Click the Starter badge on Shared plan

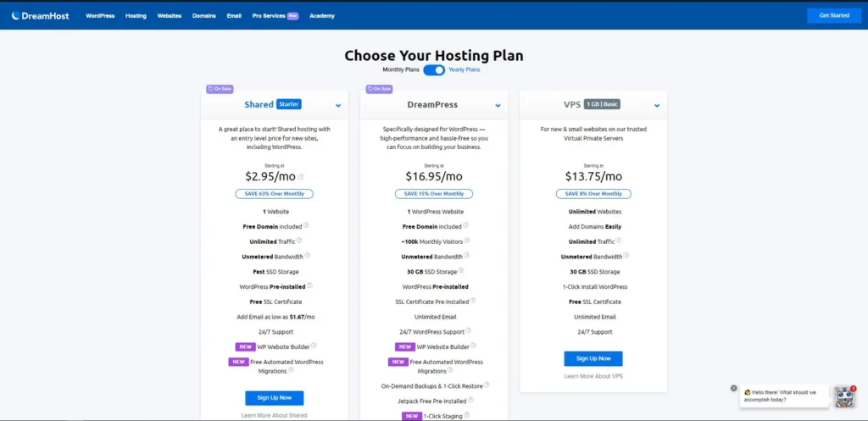click(x=289, y=104)
